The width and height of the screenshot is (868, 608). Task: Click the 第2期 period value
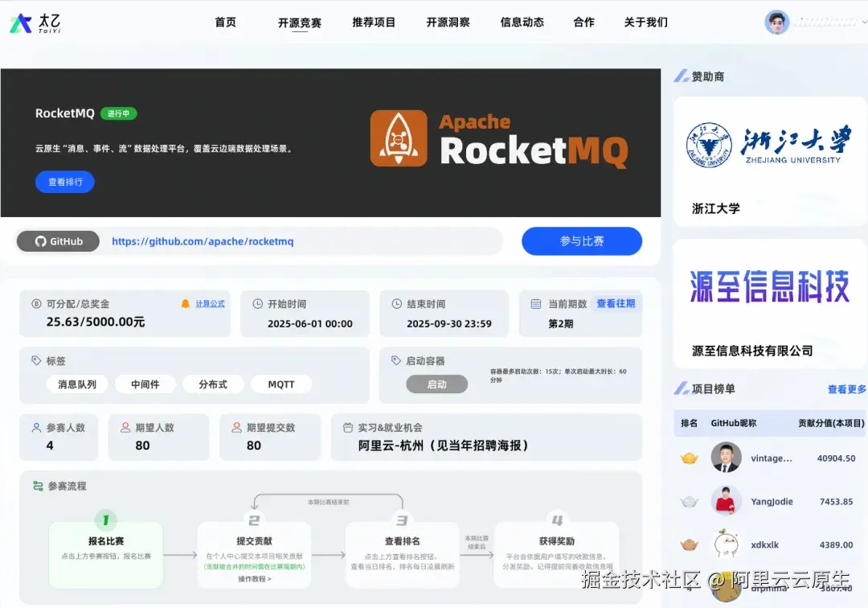tap(561, 323)
